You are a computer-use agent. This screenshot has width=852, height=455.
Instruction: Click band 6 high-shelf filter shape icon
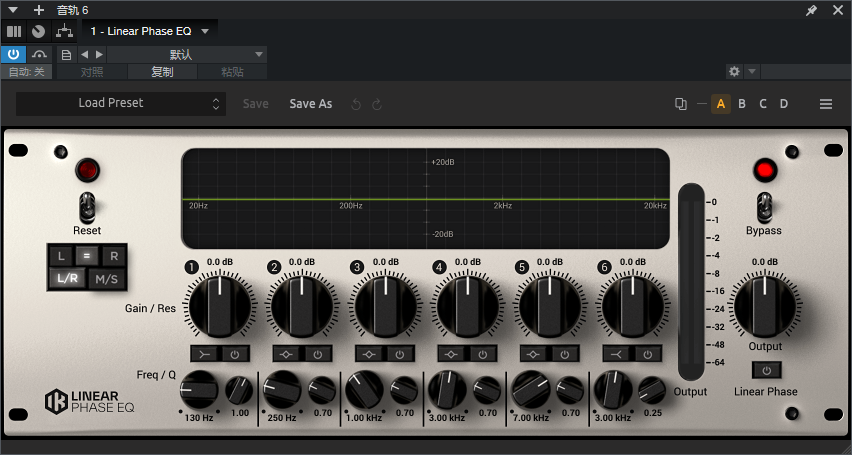(x=618, y=354)
